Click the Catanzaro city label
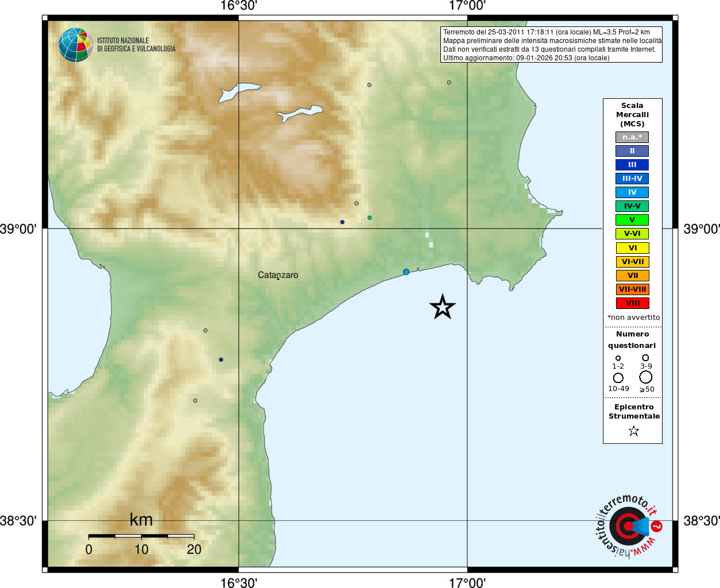 (278, 275)
